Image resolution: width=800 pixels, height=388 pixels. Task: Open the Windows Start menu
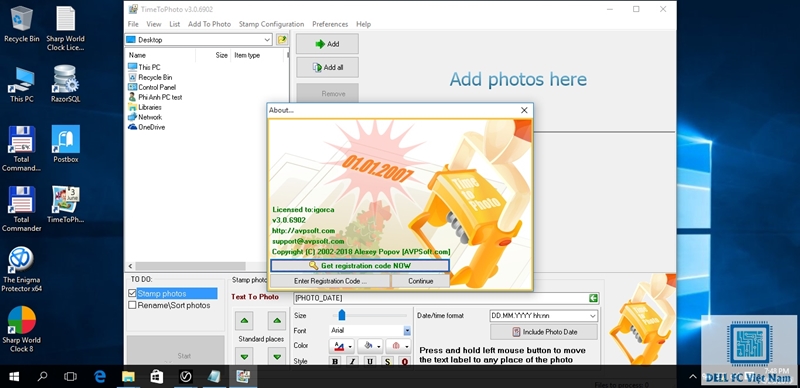14,377
